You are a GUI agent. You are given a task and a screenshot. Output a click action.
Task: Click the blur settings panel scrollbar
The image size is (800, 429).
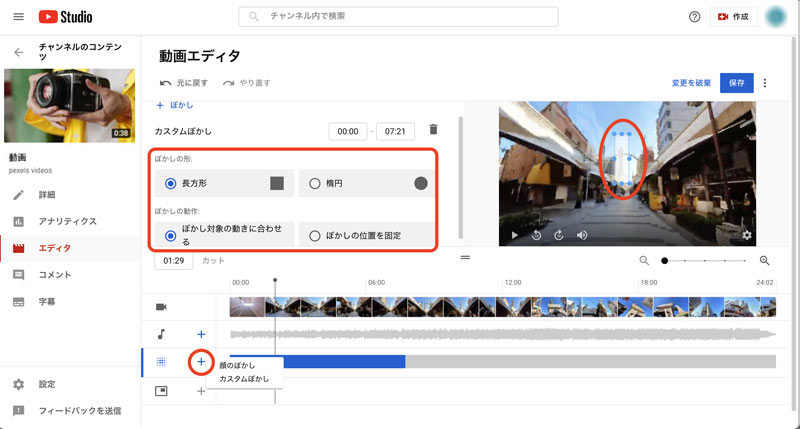pos(461,178)
